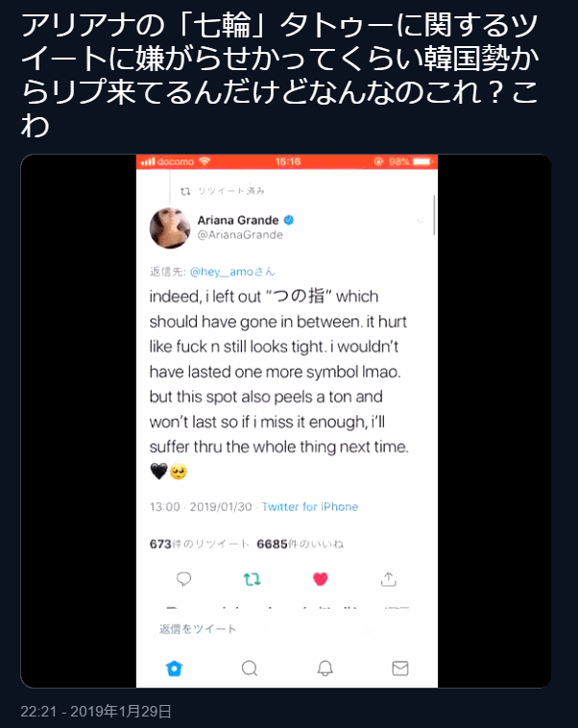
Task: Open Ariana Grande profile avatar
Action: pos(170,228)
